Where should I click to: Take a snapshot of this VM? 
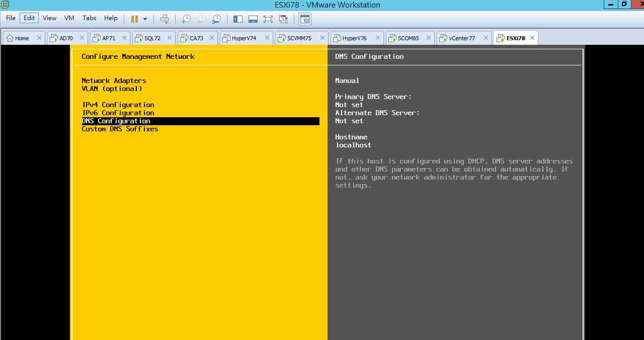(186, 19)
